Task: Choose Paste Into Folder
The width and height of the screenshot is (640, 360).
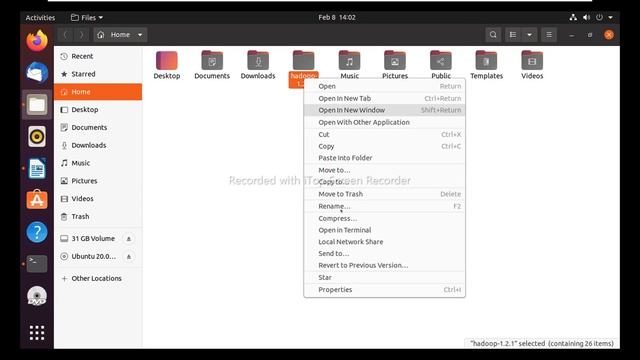Action: (384, 158)
